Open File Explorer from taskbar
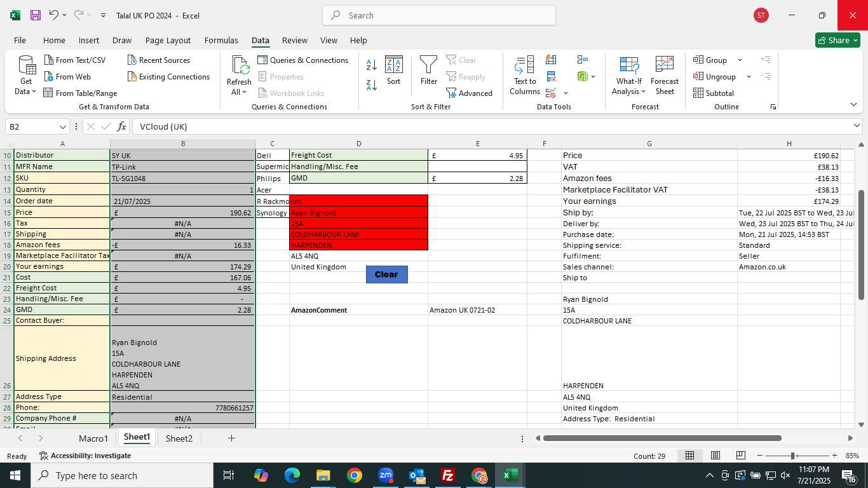Viewport: 868px width, 488px height. pyautogui.click(x=323, y=475)
